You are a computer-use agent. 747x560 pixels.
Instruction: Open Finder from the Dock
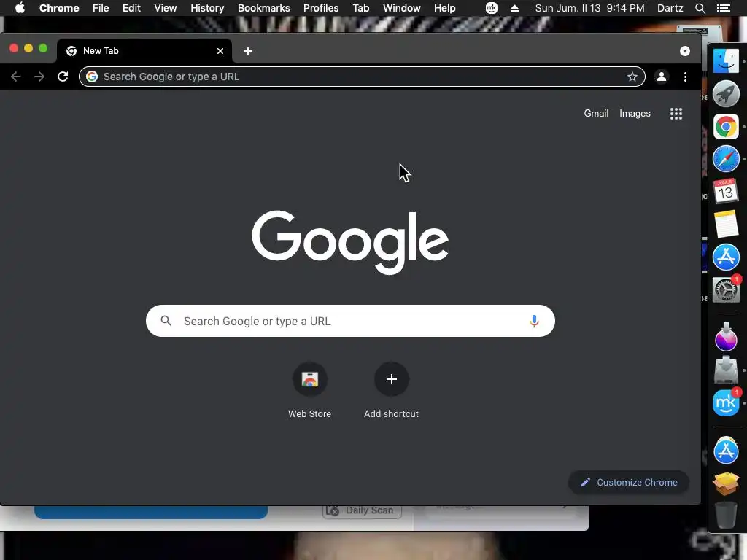point(726,61)
